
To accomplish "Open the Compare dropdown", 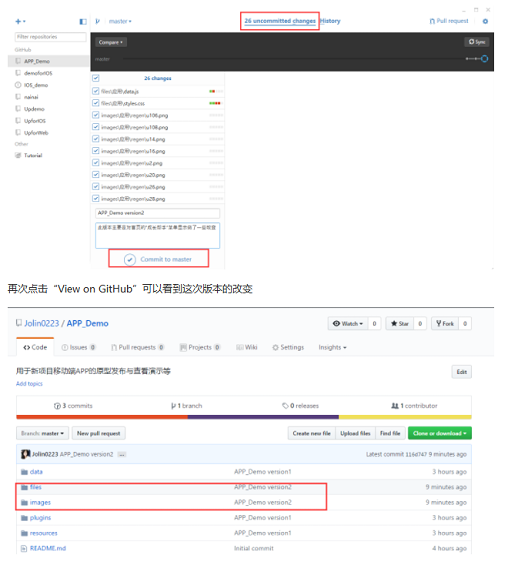I will click(111, 42).
